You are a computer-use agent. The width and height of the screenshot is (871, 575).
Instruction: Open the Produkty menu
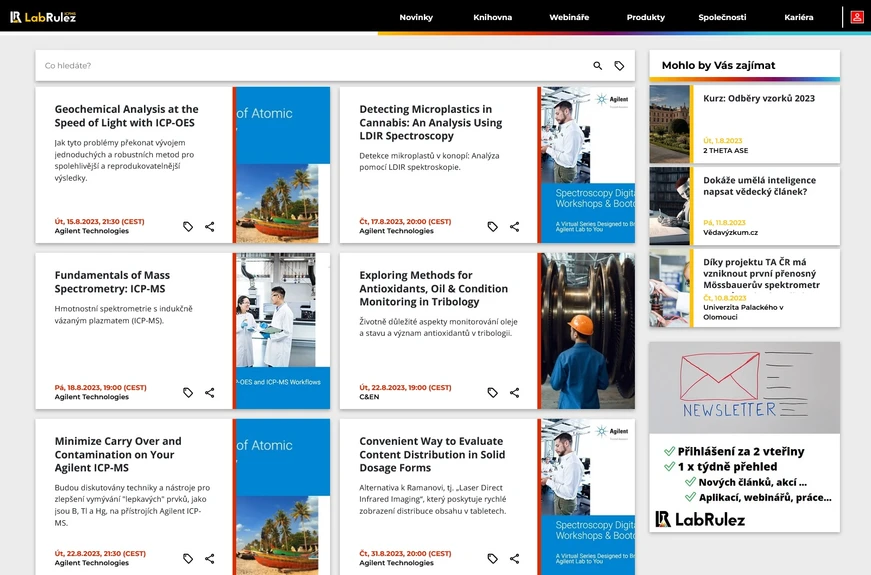[645, 17]
